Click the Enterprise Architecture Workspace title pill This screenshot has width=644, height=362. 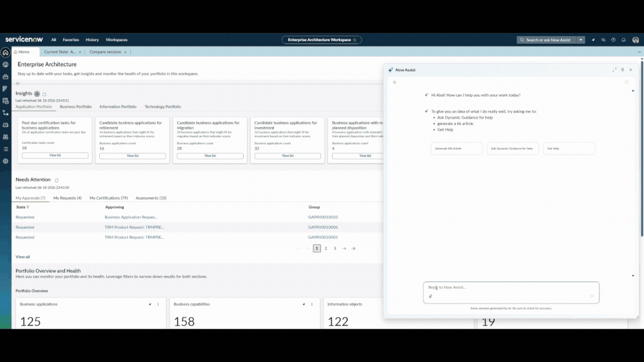(322, 40)
